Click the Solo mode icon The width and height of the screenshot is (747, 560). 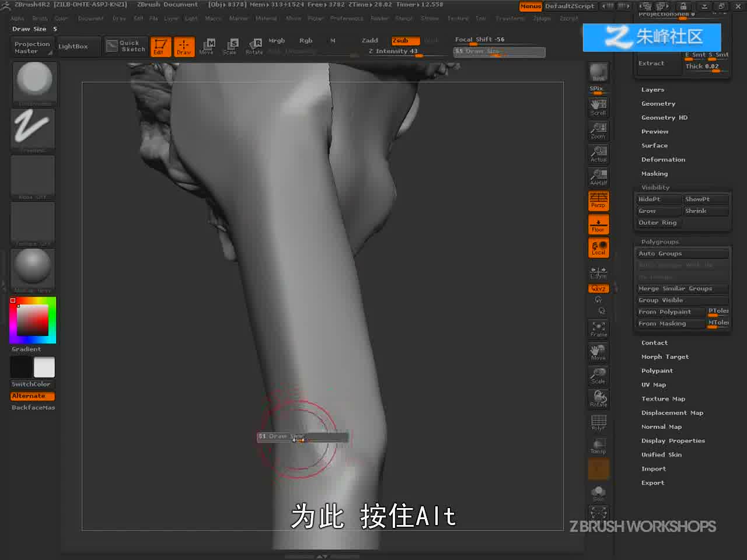click(x=598, y=494)
